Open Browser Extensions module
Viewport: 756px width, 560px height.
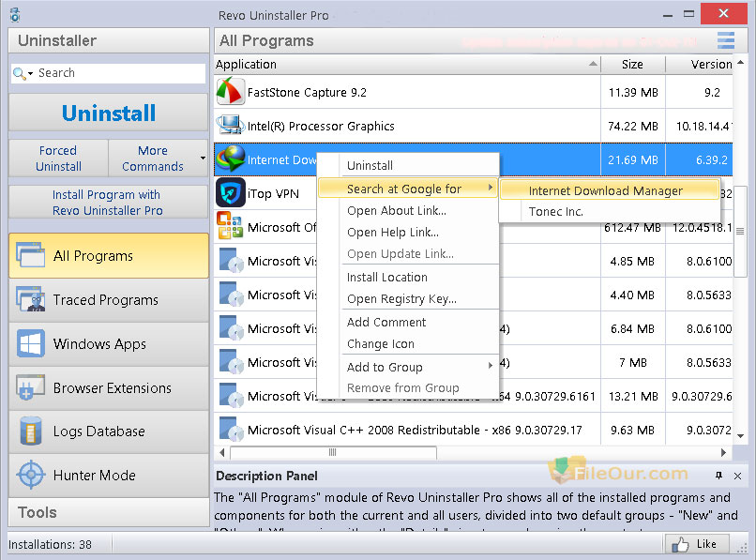[x=109, y=387]
